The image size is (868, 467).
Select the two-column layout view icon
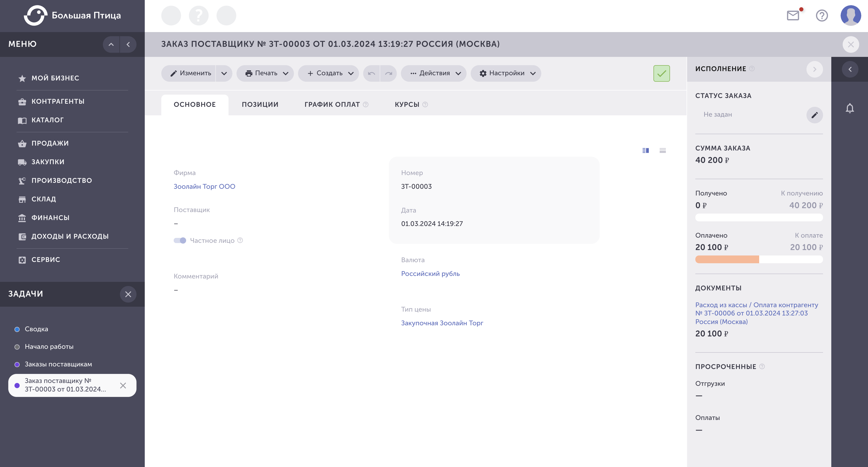(x=646, y=150)
